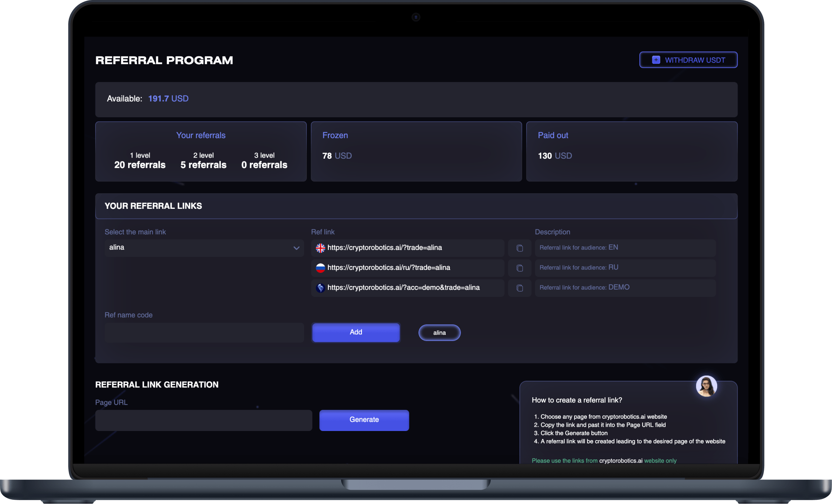
Task: Click the demo account globe icon
Action: (320, 288)
